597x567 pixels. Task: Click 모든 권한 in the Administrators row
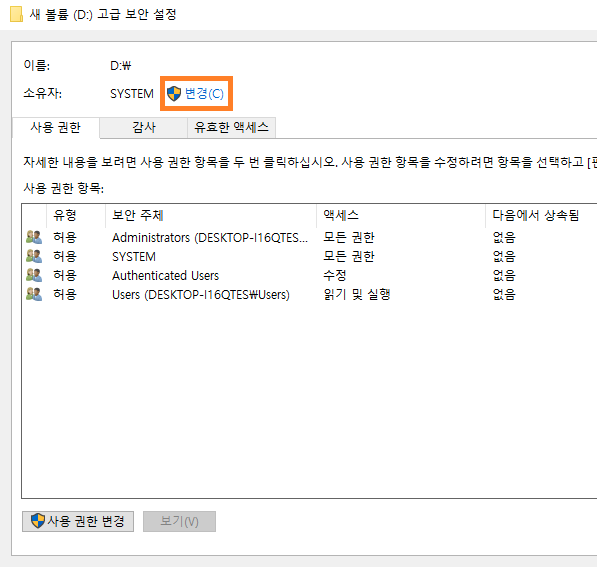point(349,238)
